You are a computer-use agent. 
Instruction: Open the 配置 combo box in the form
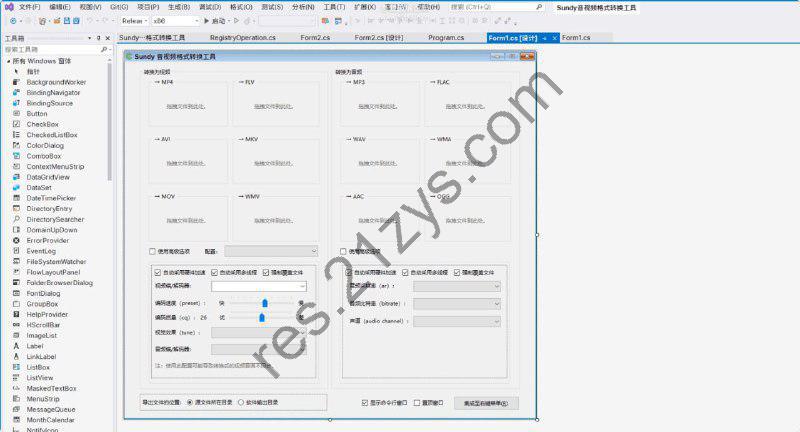click(x=271, y=251)
